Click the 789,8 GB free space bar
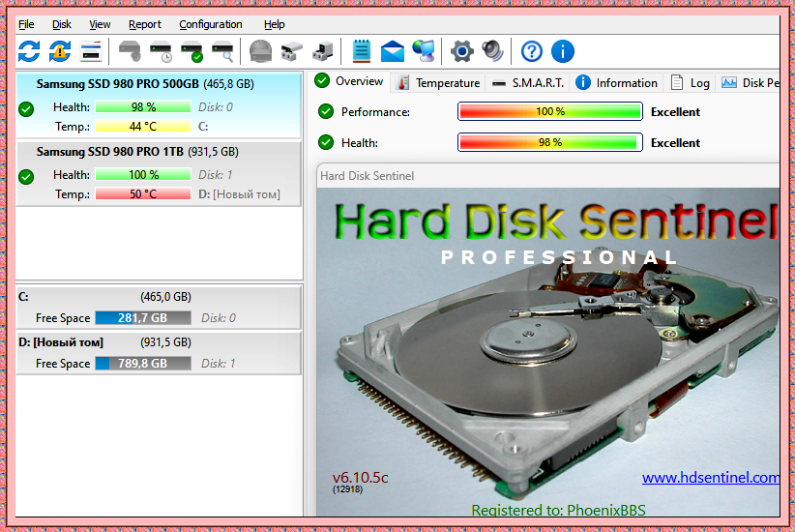This screenshot has width=795, height=532. (143, 364)
